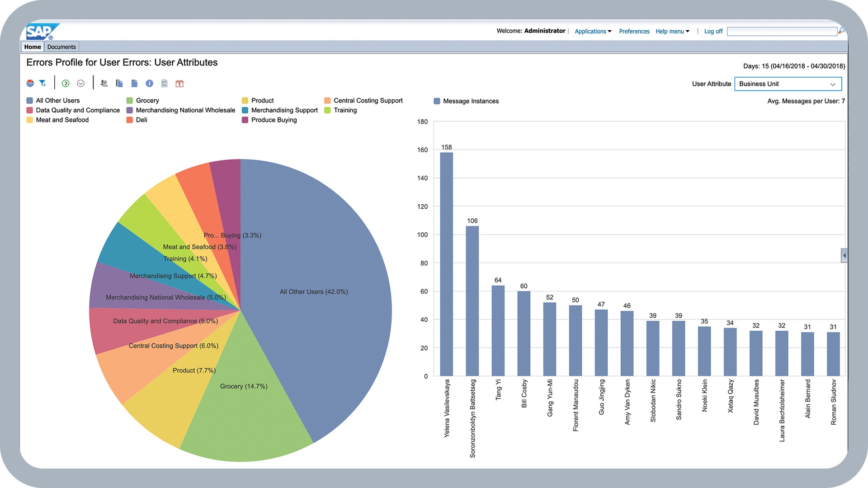Screen dimensions: 868x488
Task: Toggle the Training legend entry
Action: (340, 110)
